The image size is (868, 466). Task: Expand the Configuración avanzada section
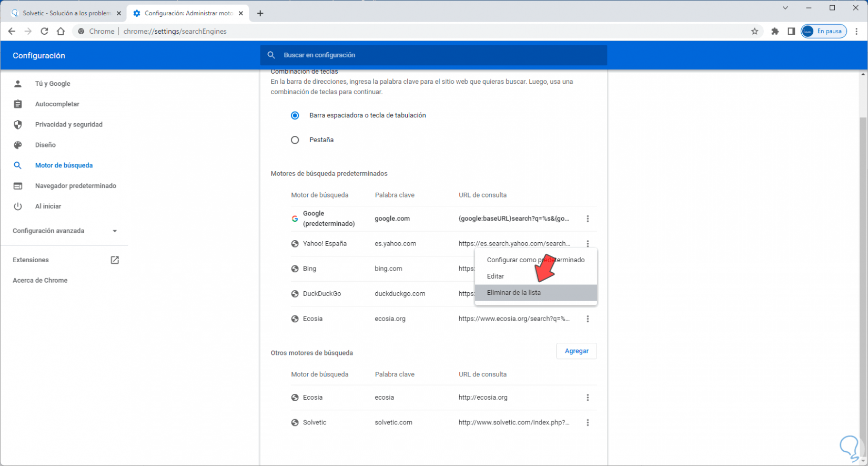pos(65,231)
